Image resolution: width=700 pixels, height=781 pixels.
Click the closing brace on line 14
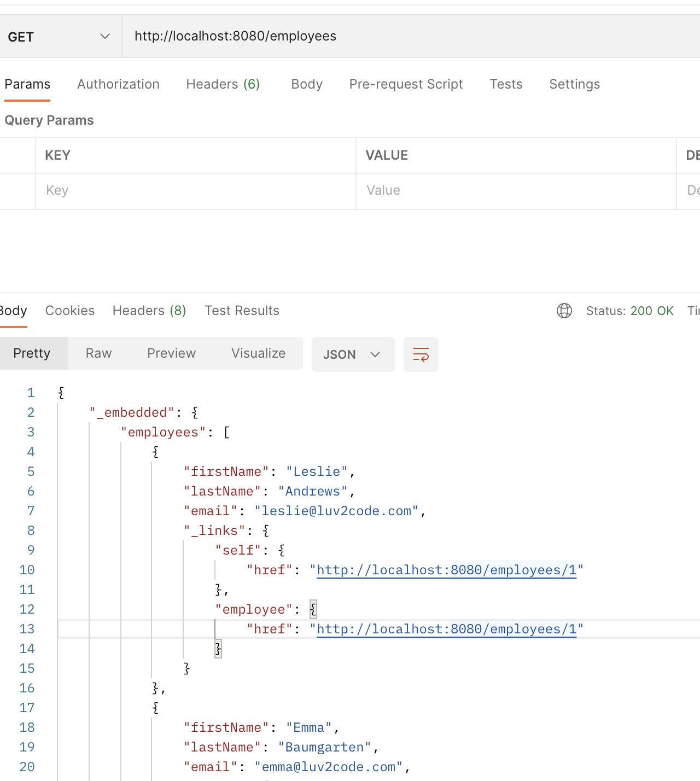coord(218,649)
